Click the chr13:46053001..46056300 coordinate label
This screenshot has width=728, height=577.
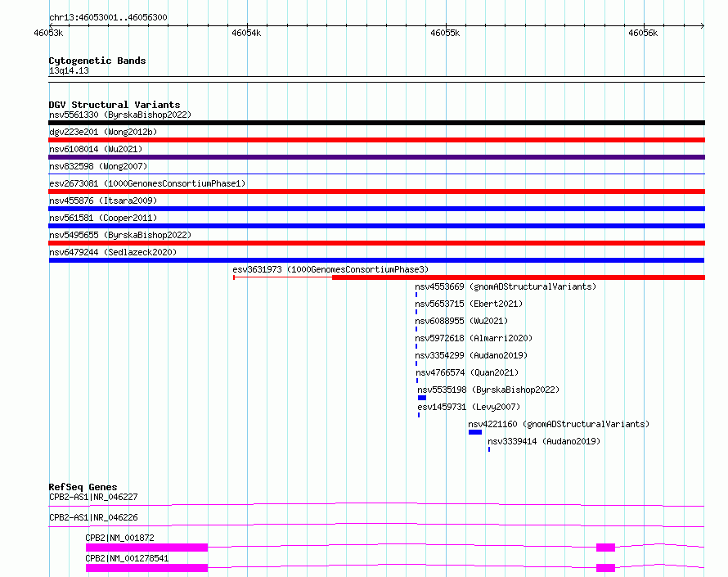click(108, 17)
